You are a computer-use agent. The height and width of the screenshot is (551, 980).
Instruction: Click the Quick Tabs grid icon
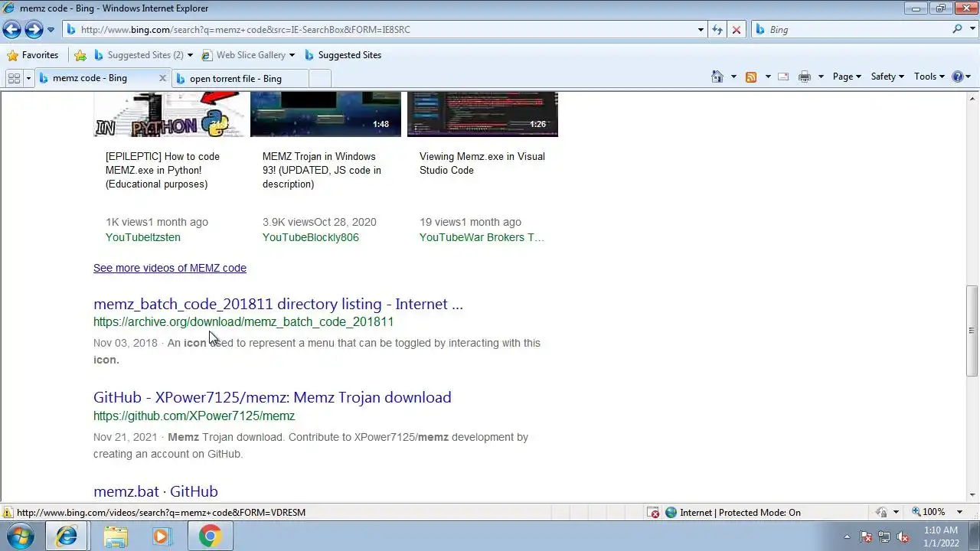(14, 78)
